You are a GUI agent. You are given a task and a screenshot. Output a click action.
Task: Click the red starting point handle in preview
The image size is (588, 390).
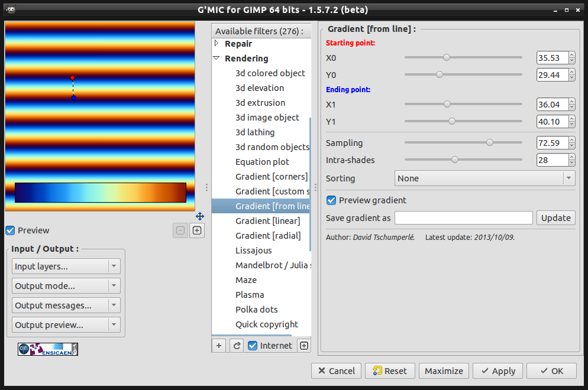click(72, 78)
